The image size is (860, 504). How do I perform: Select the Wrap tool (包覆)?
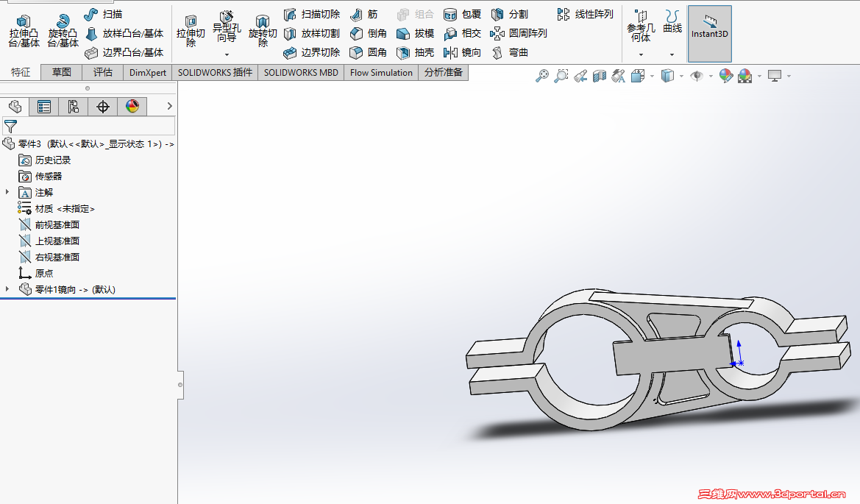(462, 14)
